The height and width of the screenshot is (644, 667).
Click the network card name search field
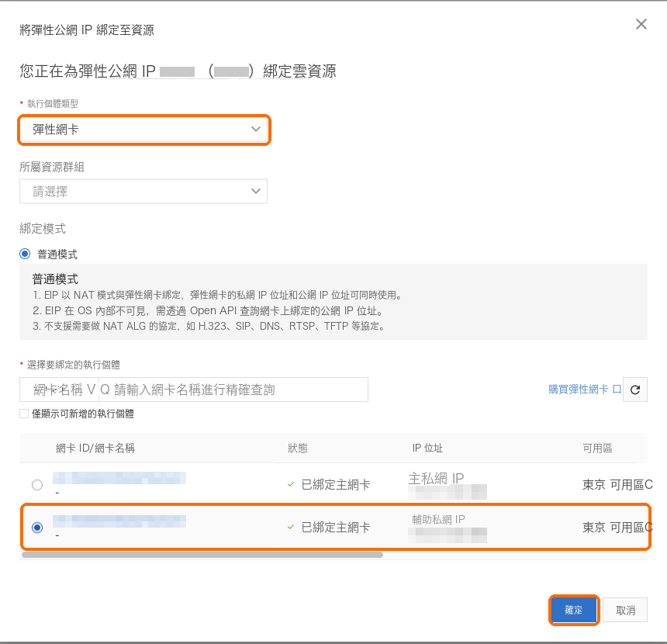click(233, 390)
